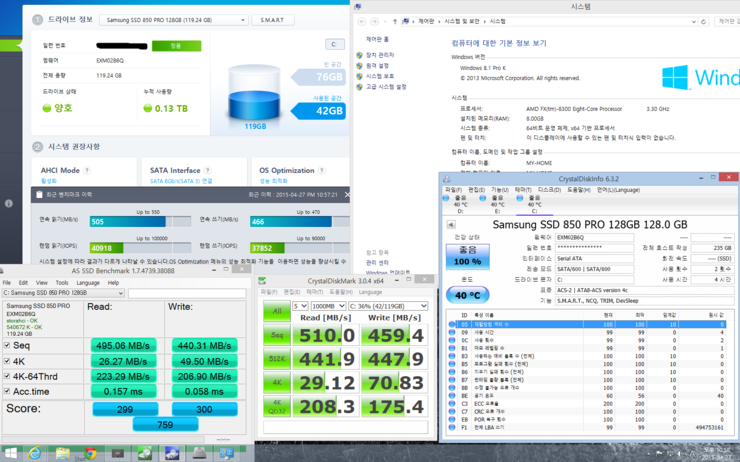
Task: Click the All button in CrystalDiskMark
Action: [277, 311]
